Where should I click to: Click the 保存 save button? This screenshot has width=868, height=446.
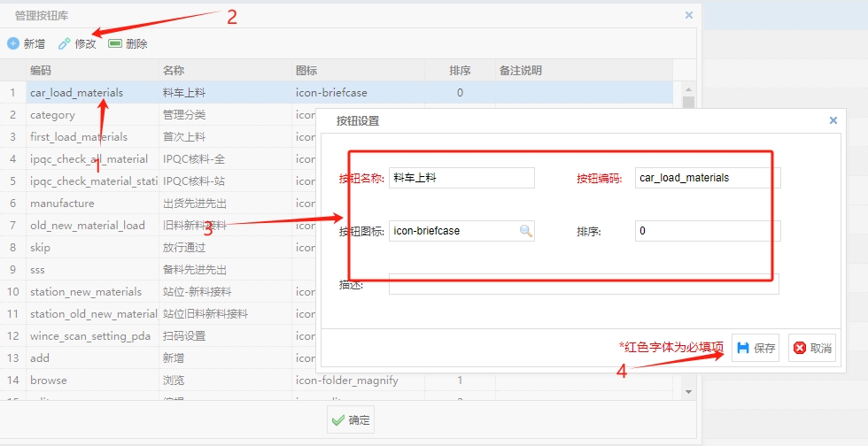(756, 348)
